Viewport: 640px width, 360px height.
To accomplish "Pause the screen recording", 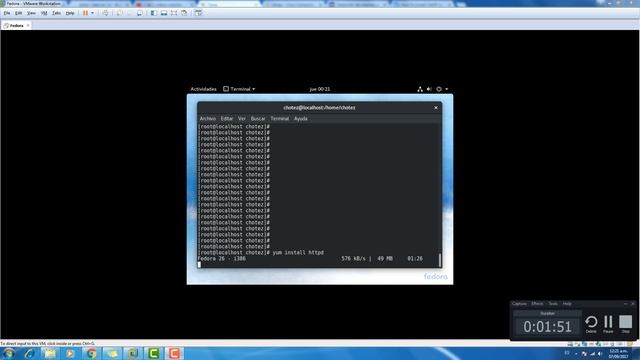I will coord(608,324).
